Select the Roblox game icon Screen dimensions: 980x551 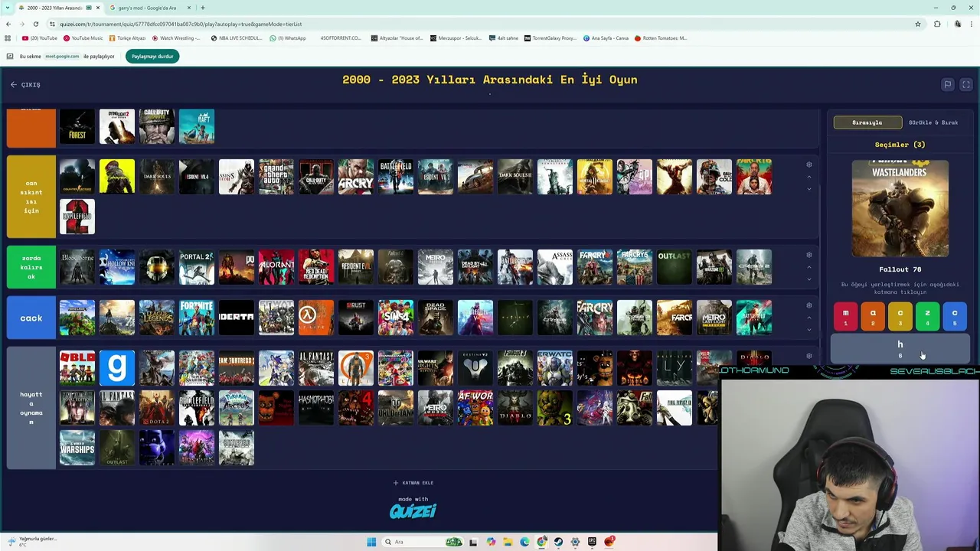click(x=77, y=367)
